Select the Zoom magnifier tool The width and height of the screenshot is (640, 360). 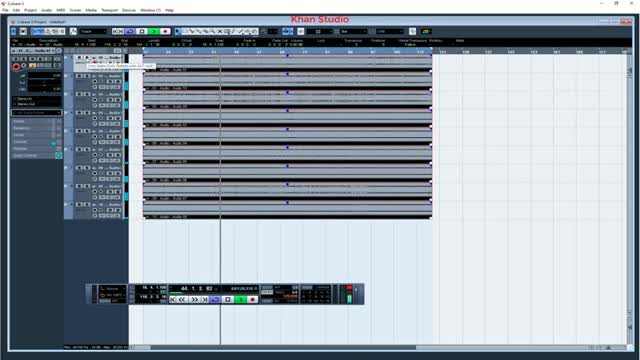[x=212, y=31]
